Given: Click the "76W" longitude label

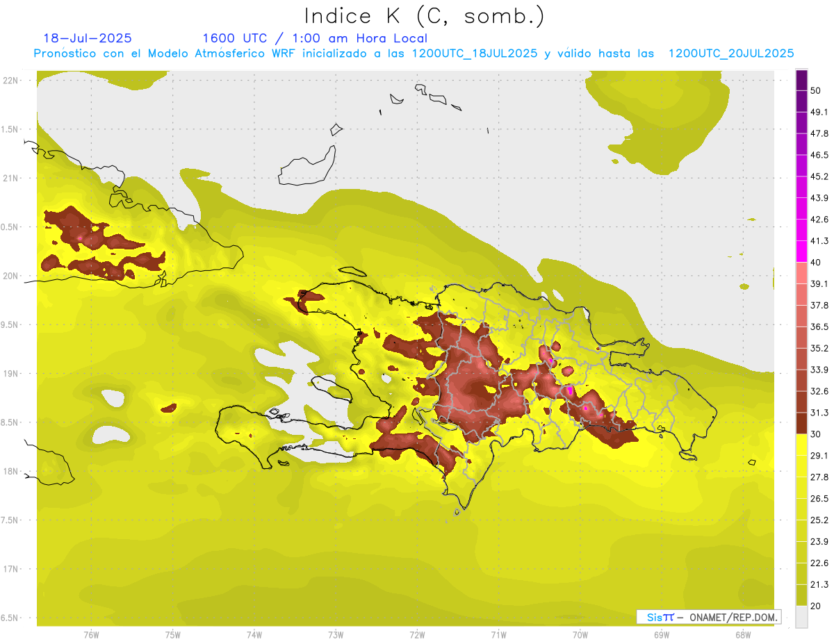Looking at the screenshot, I should (x=91, y=634).
